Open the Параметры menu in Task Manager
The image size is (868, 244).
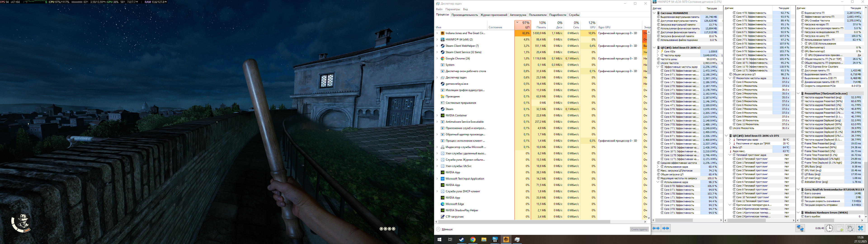(x=453, y=9)
